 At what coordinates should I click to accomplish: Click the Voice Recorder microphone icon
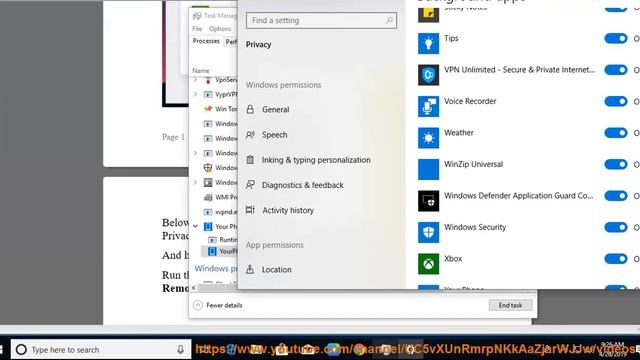(x=428, y=106)
